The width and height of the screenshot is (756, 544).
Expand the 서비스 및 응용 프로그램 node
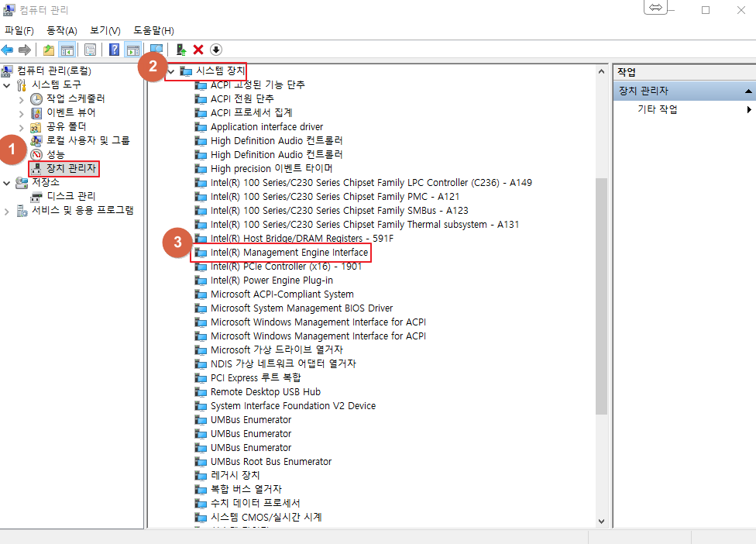coord(7,212)
